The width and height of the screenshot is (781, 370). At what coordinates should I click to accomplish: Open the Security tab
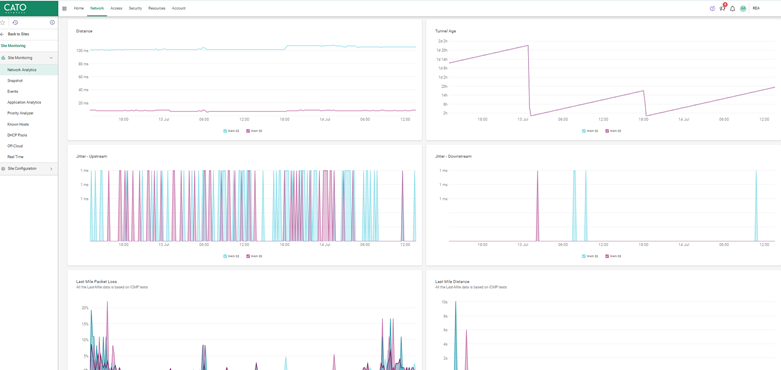135,8
